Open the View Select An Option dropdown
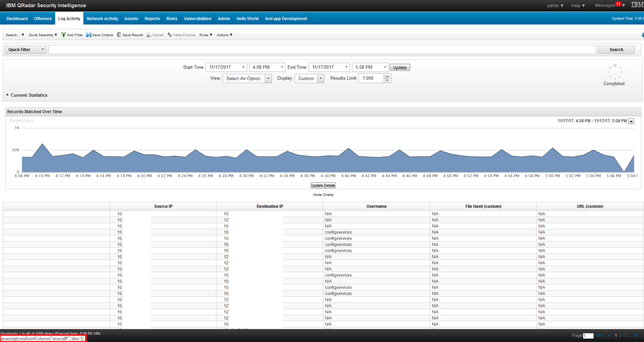 coord(268,78)
